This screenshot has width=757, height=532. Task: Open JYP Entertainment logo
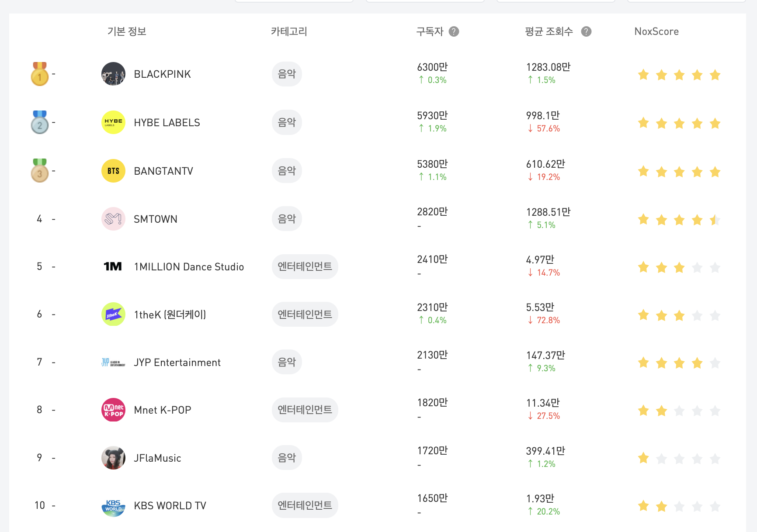tap(113, 362)
